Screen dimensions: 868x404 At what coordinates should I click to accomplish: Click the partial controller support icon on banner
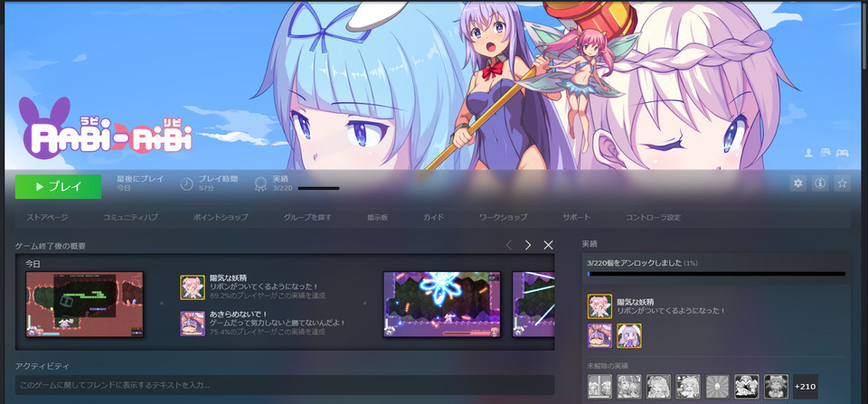825,152
